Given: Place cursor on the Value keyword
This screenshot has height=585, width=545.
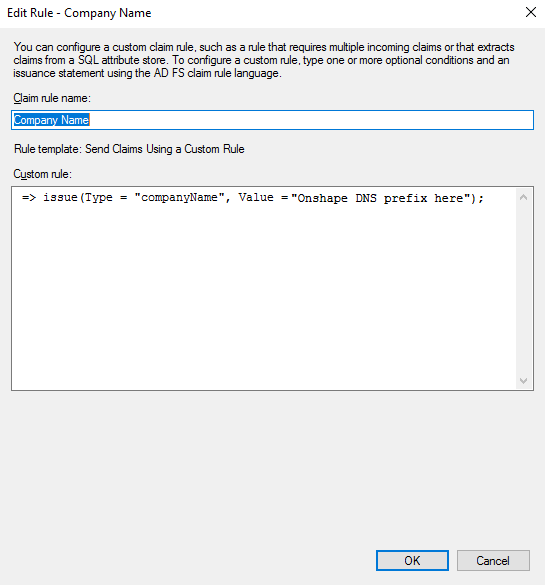Looking at the screenshot, I should (x=256, y=197).
